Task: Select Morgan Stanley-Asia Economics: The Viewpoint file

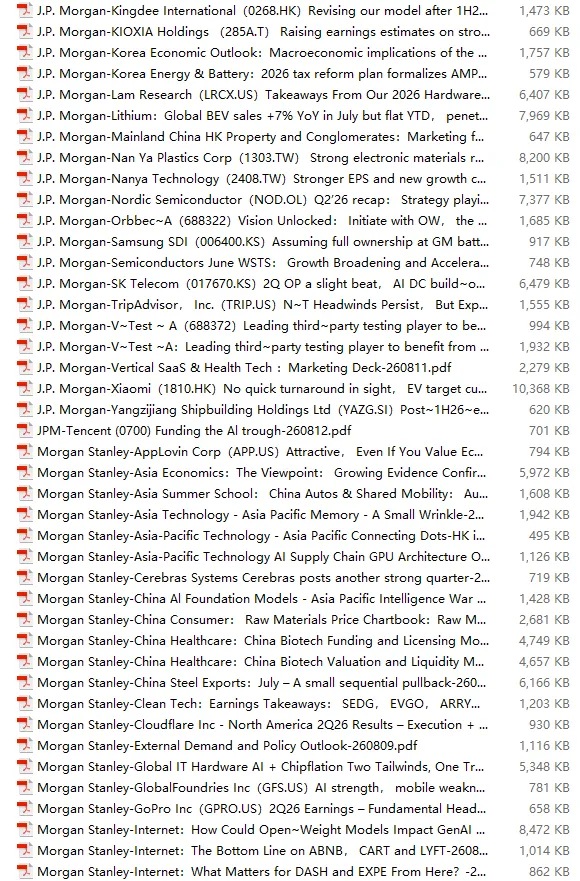Action: click(x=261, y=473)
